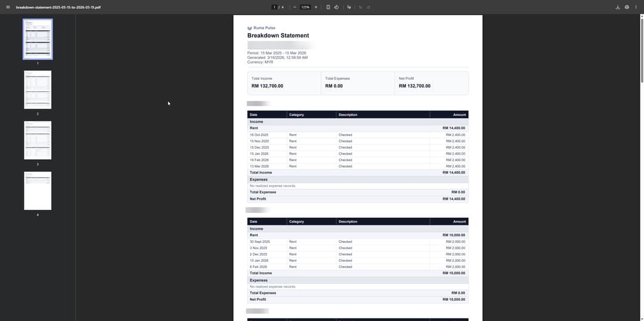The height and width of the screenshot is (321, 644).
Task: Click the undo arrow in toolbar
Action: [361, 7]
